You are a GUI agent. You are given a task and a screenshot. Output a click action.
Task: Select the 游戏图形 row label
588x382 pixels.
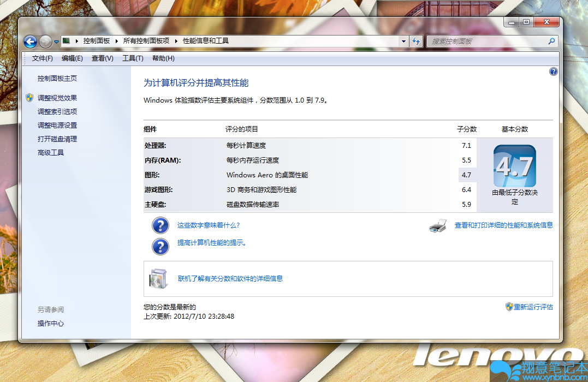pyautogui.click(x=159, y=190)
